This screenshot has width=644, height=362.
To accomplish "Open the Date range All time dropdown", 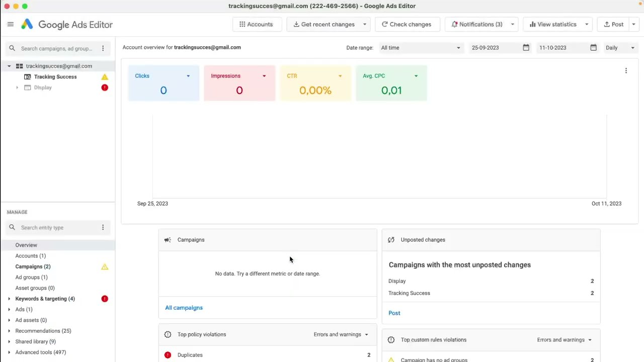I will (x=421, y=48).
